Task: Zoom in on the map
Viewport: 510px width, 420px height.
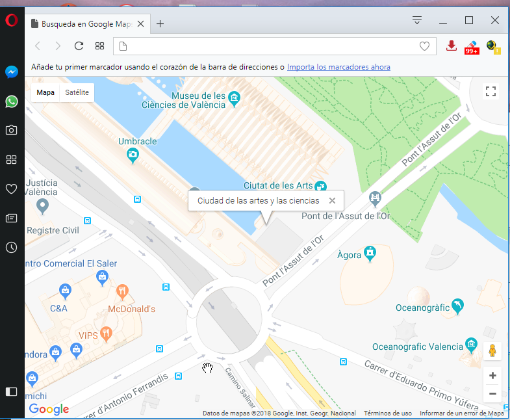Action: (x=492, y=375)
